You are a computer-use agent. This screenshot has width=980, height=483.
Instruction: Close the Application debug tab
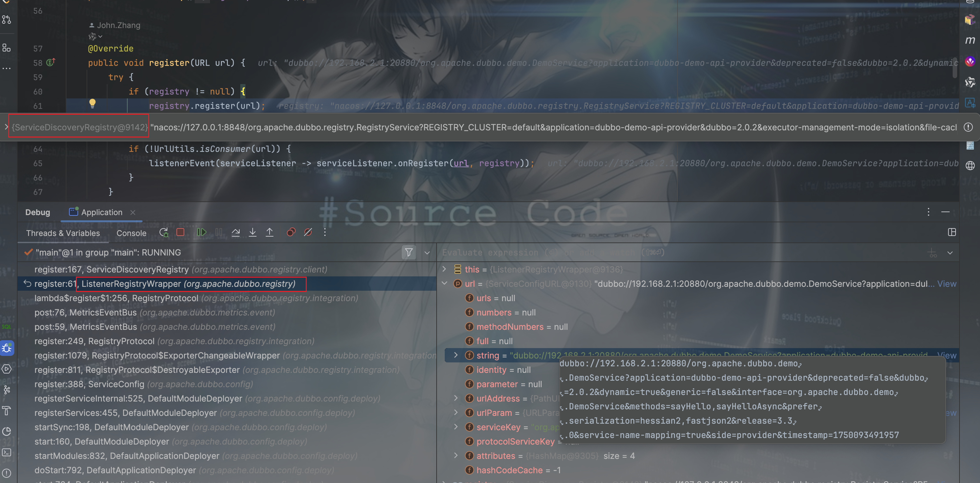click(x=133, y=212)
